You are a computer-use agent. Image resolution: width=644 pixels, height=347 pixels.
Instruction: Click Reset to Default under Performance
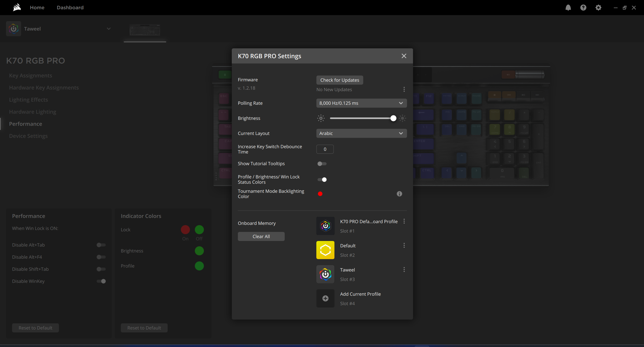35,328
